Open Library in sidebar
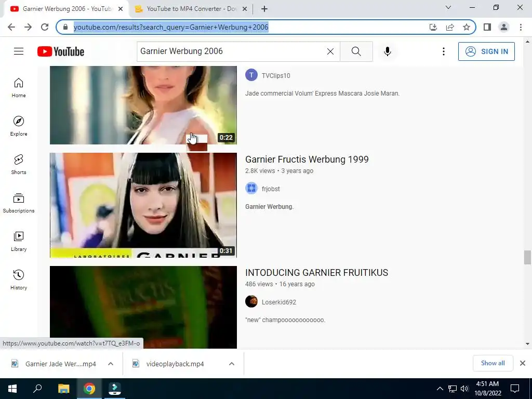Image resolution: width=532 pixels, height=399 pixels. (x=19, y=241)
